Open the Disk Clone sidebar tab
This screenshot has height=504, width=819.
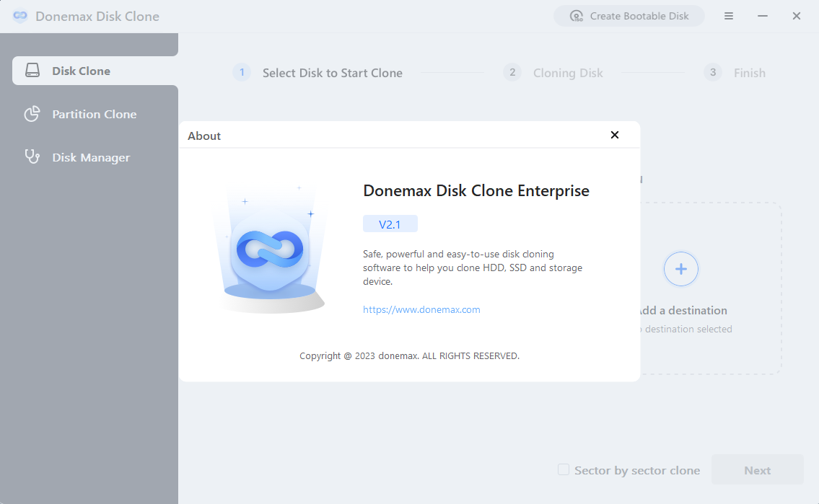click(95, 71)
